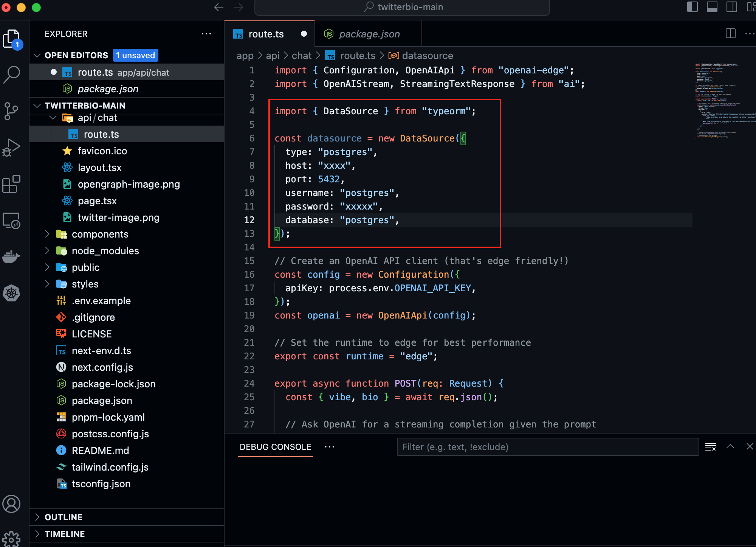Screen dimensions: 756x547
Task: Open opengraph-image.png file
Action: [127, 184]
